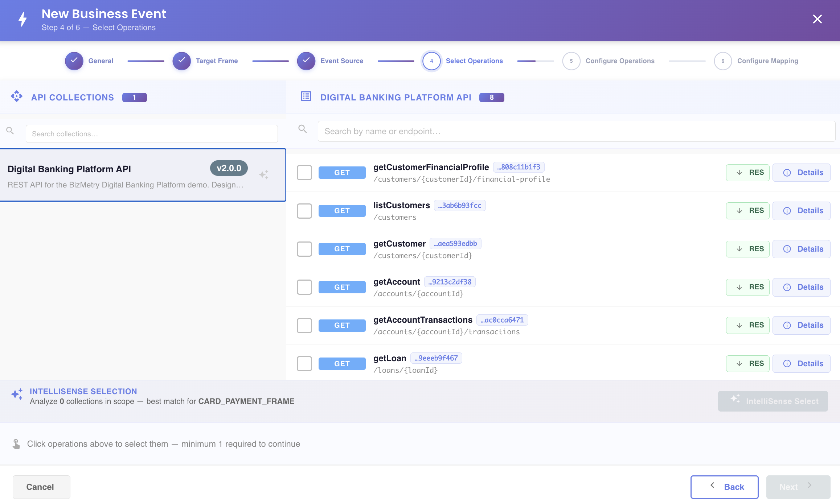Open the Select Operations step

click(463, 61)
